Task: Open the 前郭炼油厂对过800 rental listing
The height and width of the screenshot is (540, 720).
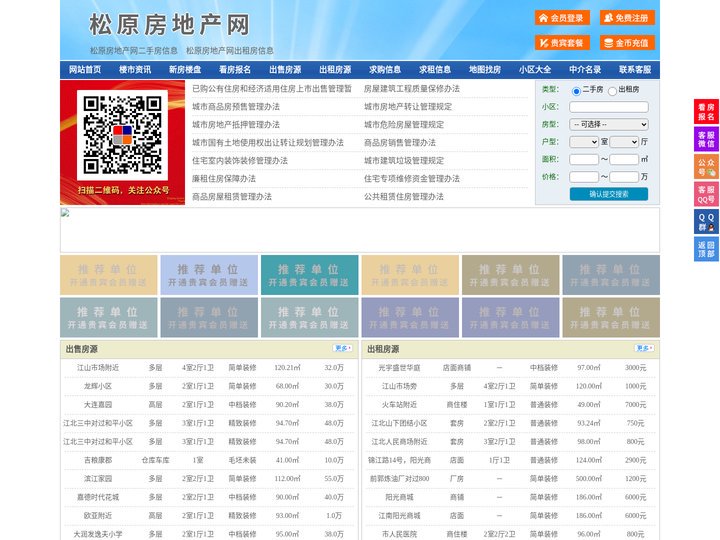Action: [x=399, y=479]
